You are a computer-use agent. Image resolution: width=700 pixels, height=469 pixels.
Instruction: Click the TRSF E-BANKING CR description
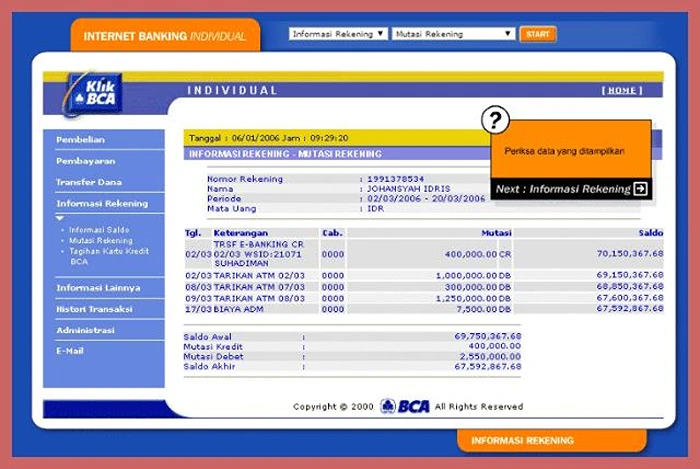(x=259, y=254)
